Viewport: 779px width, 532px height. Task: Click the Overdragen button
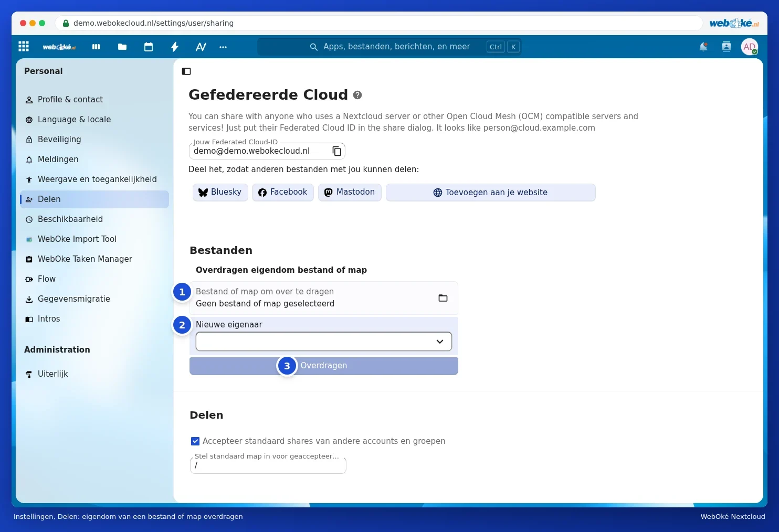pyautogui.click(x=324, y=366)
